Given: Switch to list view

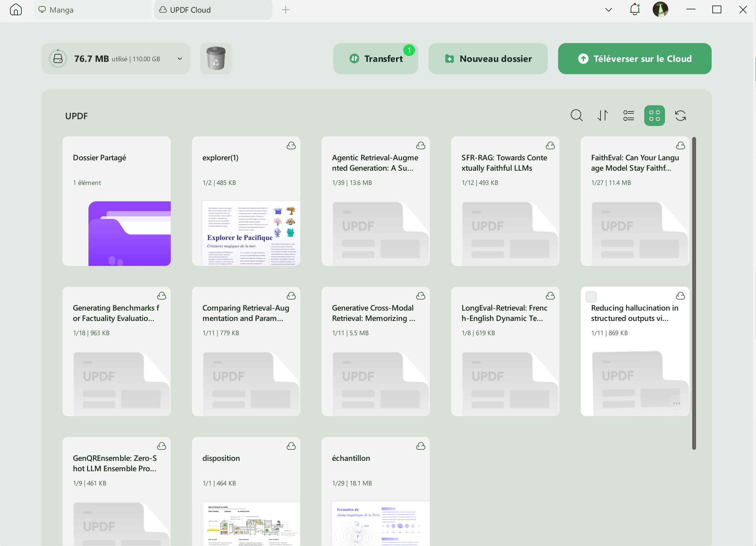Looking at the screenshot, I should point(628,115).
